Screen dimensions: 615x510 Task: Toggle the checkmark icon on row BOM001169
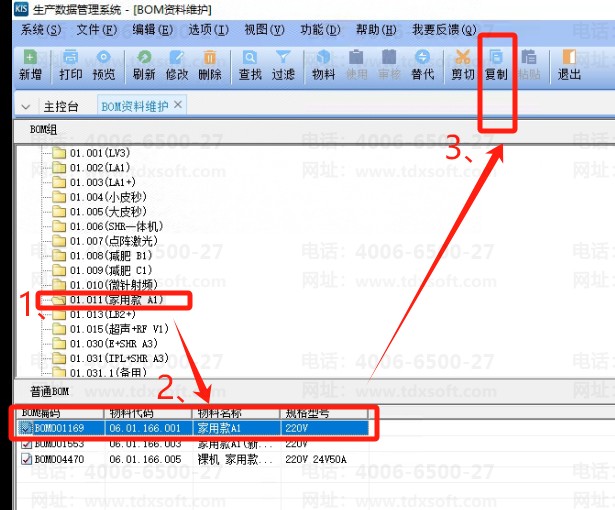26,428
